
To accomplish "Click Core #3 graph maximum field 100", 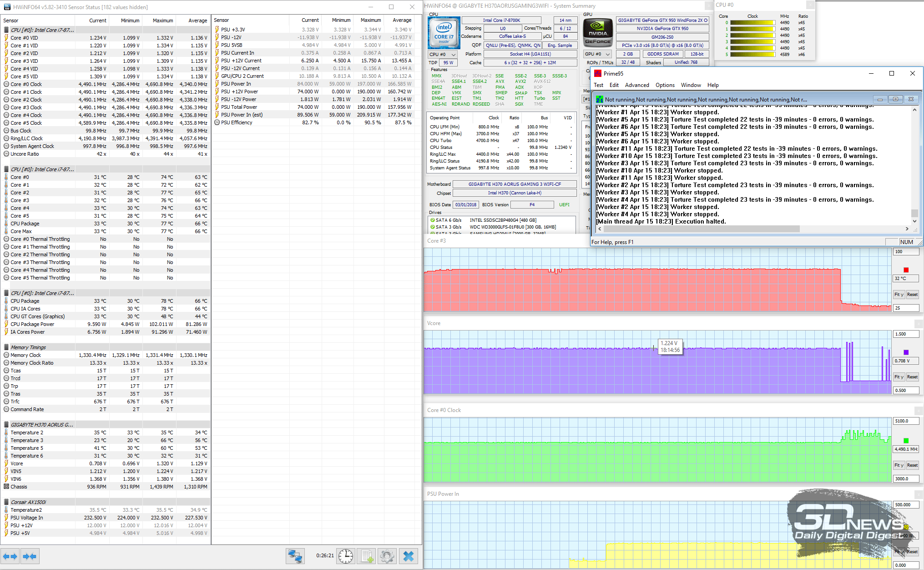I will (x=906, y=252).
